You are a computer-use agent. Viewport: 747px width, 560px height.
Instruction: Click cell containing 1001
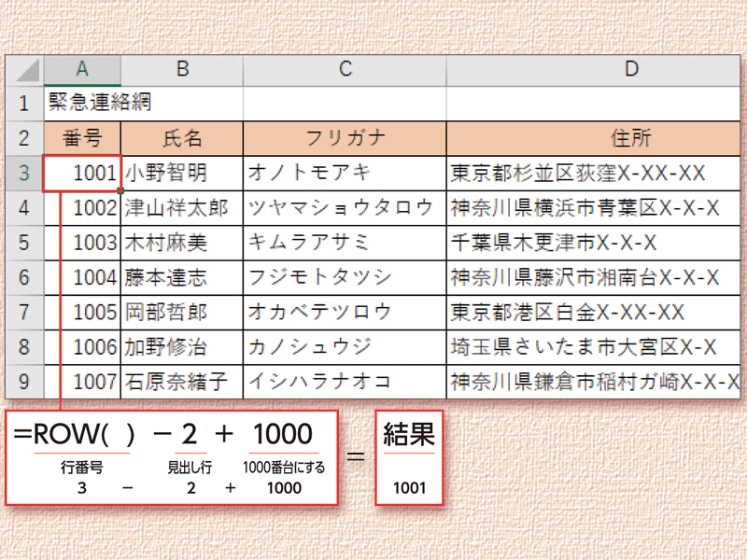tap(82, 173)
